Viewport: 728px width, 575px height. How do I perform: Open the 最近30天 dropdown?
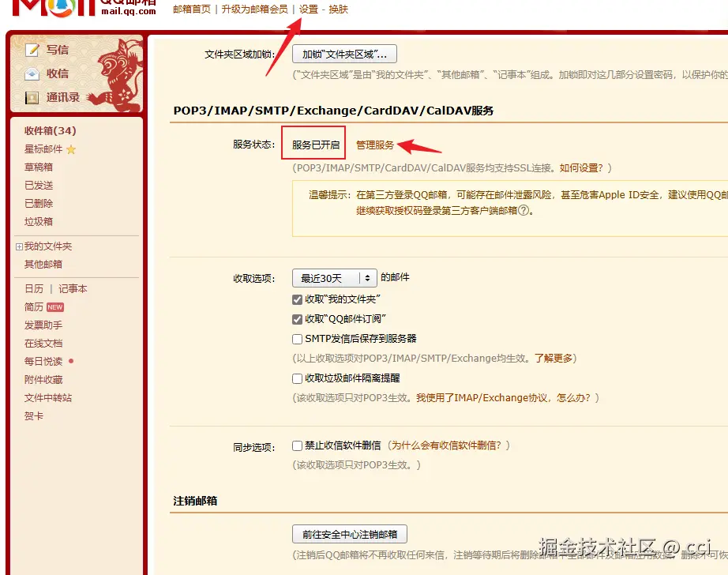334,278
